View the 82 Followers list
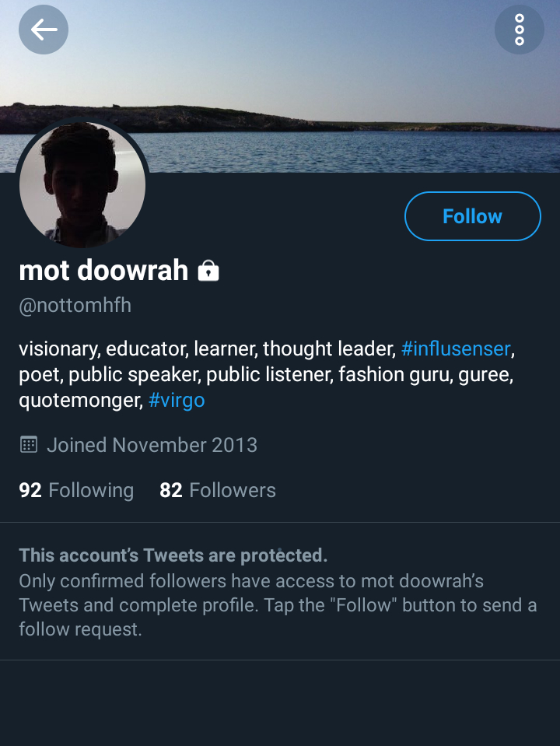This screenshot has height=746, width=560. click(218, 490)
